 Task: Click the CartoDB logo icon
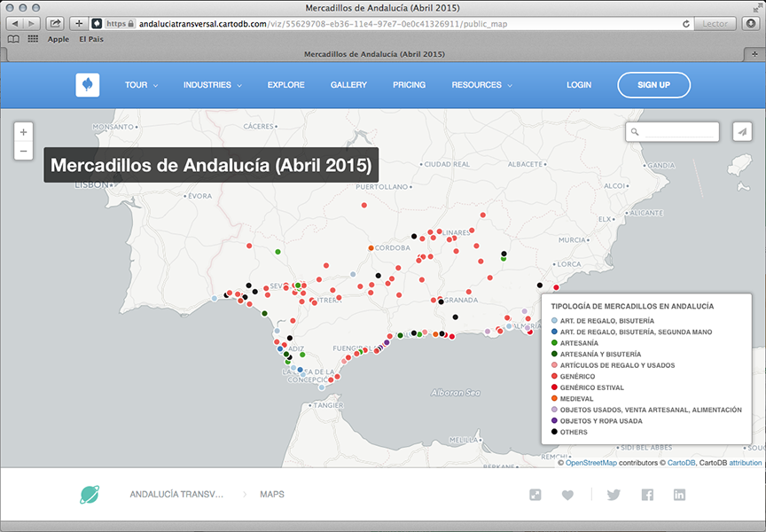click(88, 85)
